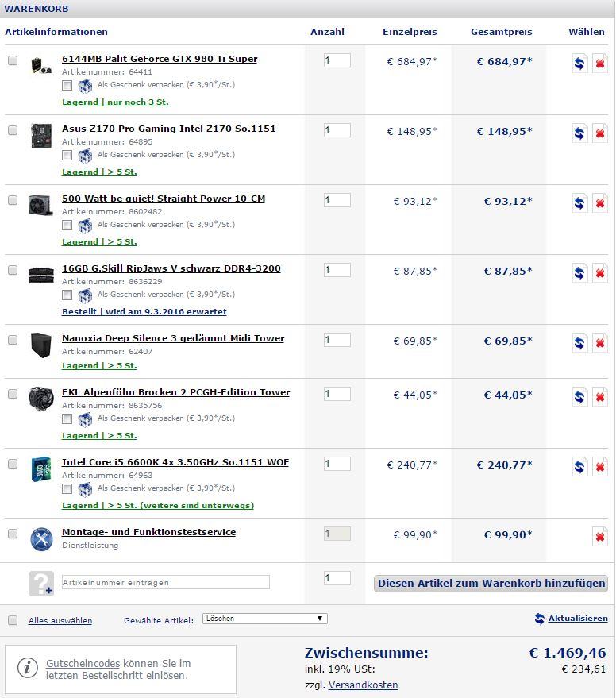Open the Versandkosten link
Image resolution: width=616 pixels, height=698 pixels.
pos(363,685)
